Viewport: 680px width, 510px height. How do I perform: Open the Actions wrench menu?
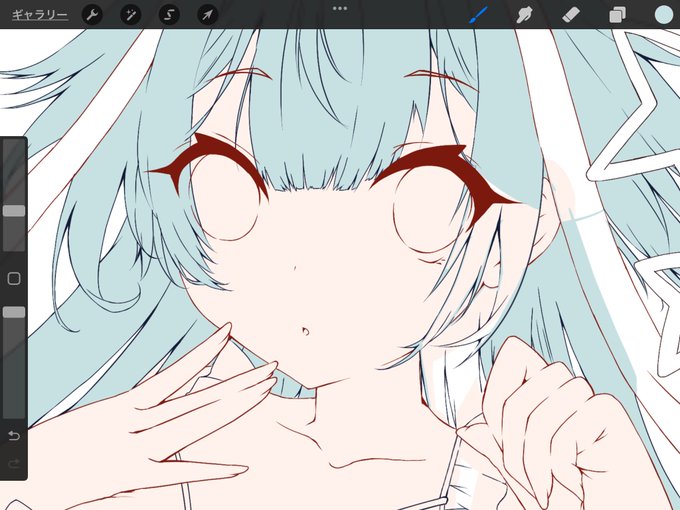click(92, 15)
